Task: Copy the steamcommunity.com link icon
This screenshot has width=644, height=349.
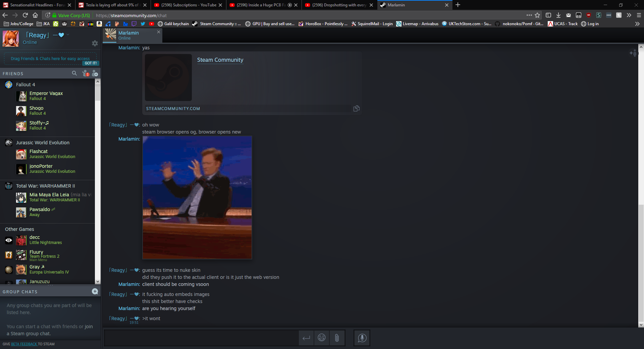Action: (357, 108)
